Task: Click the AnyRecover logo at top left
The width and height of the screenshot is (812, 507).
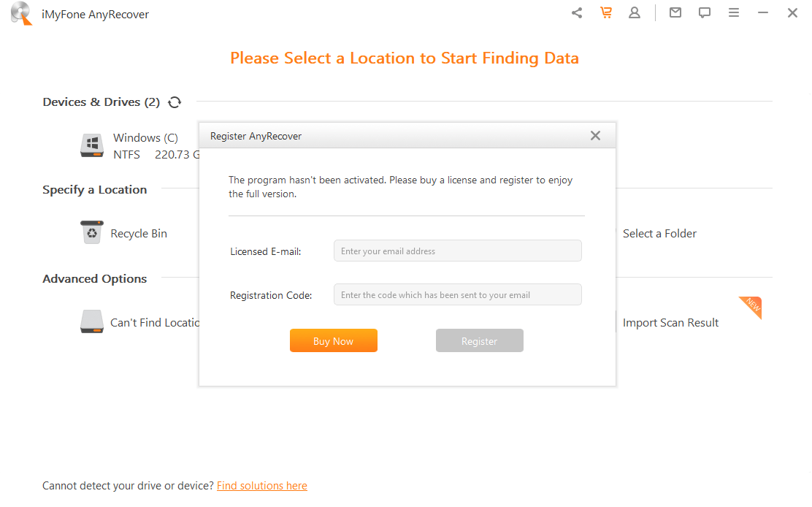Action: click(x=20, y=13)
